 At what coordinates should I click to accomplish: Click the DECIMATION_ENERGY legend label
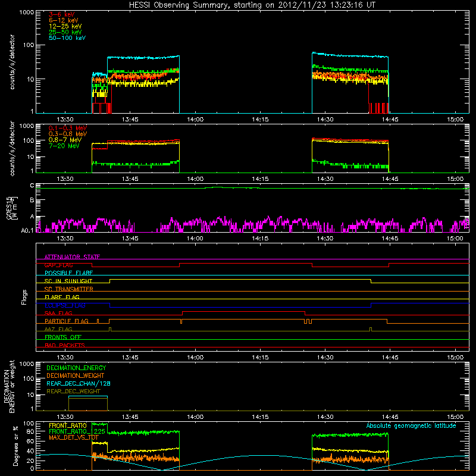pos(76,368)
